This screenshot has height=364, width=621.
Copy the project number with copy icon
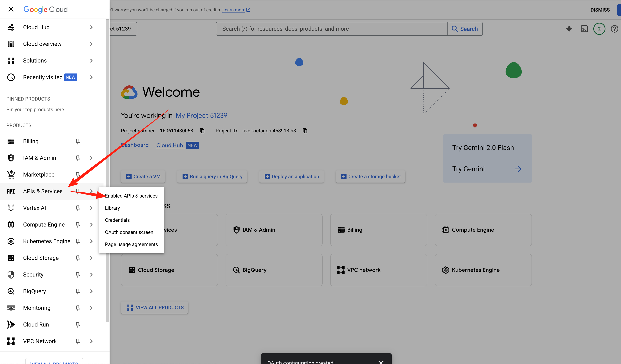[202, 130]
